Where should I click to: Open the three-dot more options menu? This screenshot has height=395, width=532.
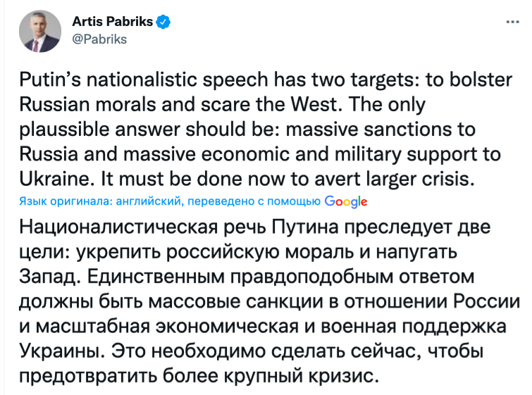(513, 22)
